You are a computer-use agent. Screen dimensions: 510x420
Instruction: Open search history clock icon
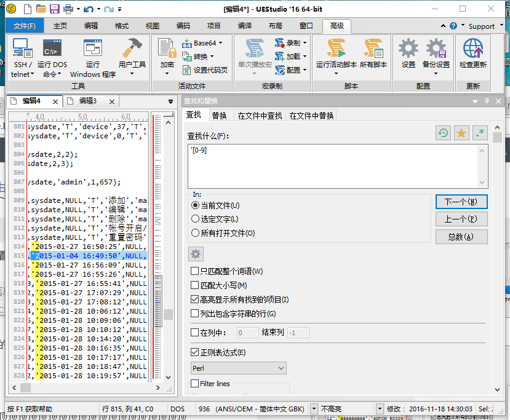tap(443, 133)
